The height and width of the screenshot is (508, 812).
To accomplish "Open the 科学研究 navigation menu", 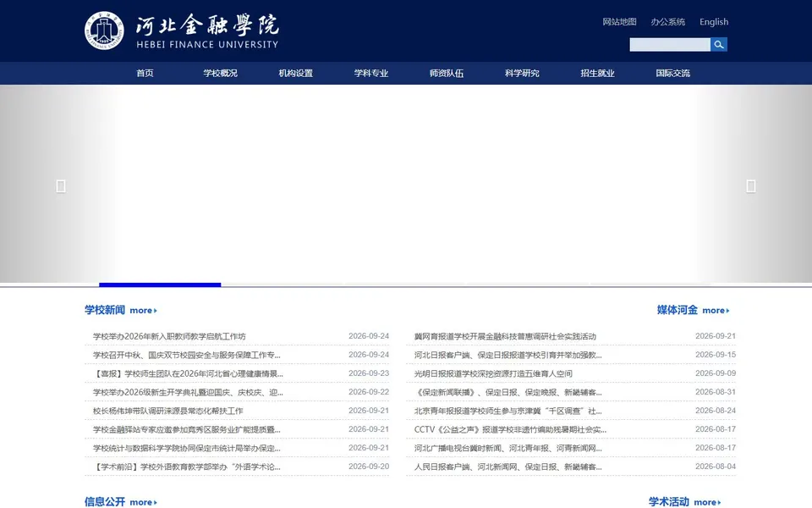I will click(x=522, y=73).
